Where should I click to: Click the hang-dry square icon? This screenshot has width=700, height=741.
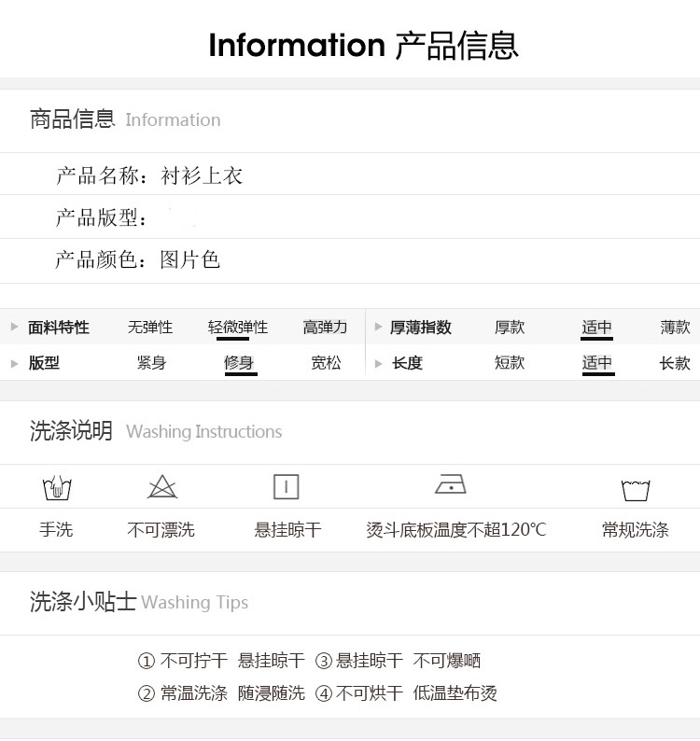pos(286,487)
